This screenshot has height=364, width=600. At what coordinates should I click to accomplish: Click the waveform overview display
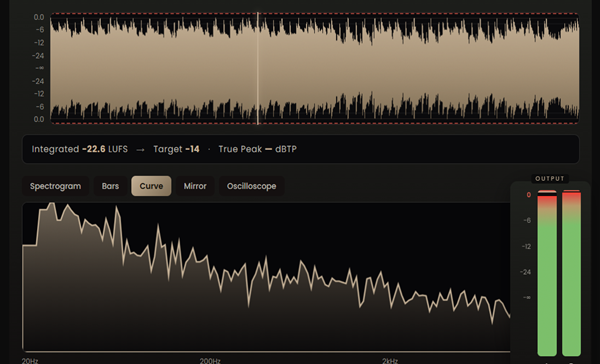point(315,68)
